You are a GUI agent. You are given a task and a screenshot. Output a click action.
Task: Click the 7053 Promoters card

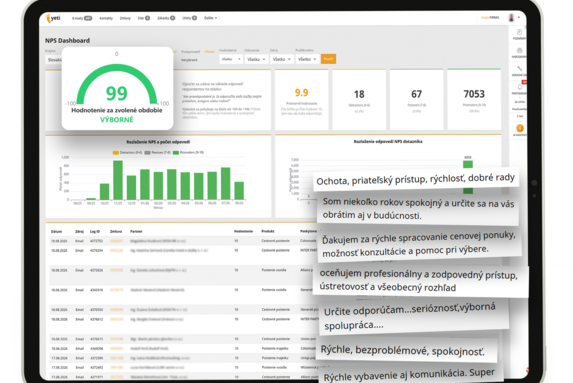(x=474, y=99)
